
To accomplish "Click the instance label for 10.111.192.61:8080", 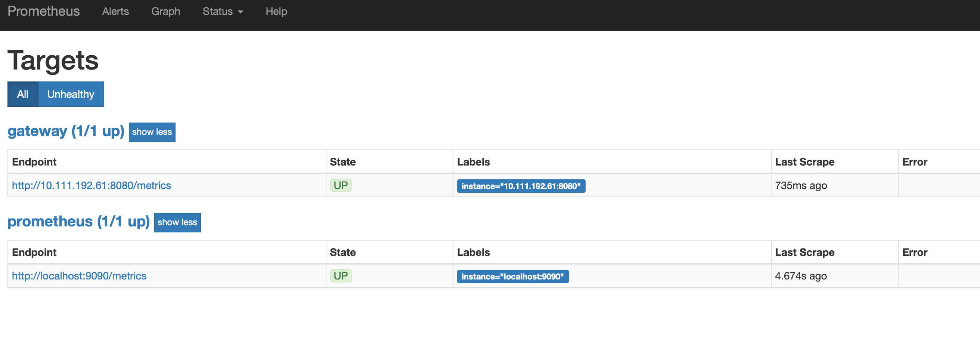I will point(521,186).
